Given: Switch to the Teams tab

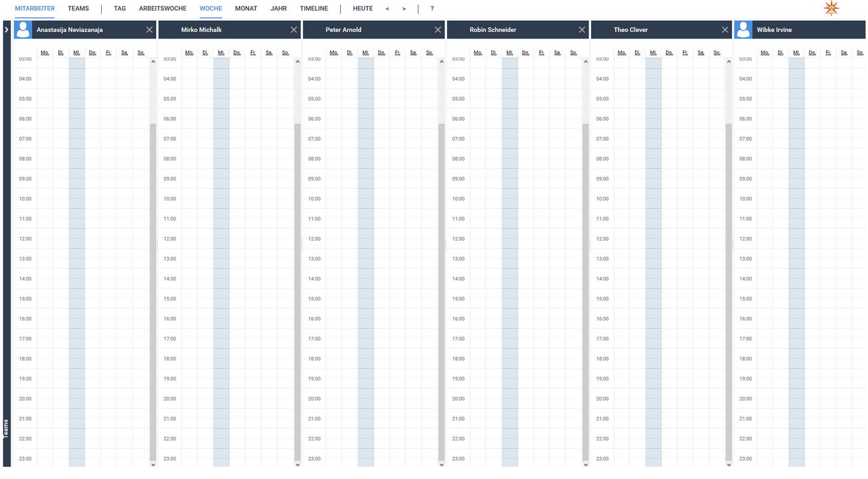Looking at the screenshot, I should click(78, 8).
